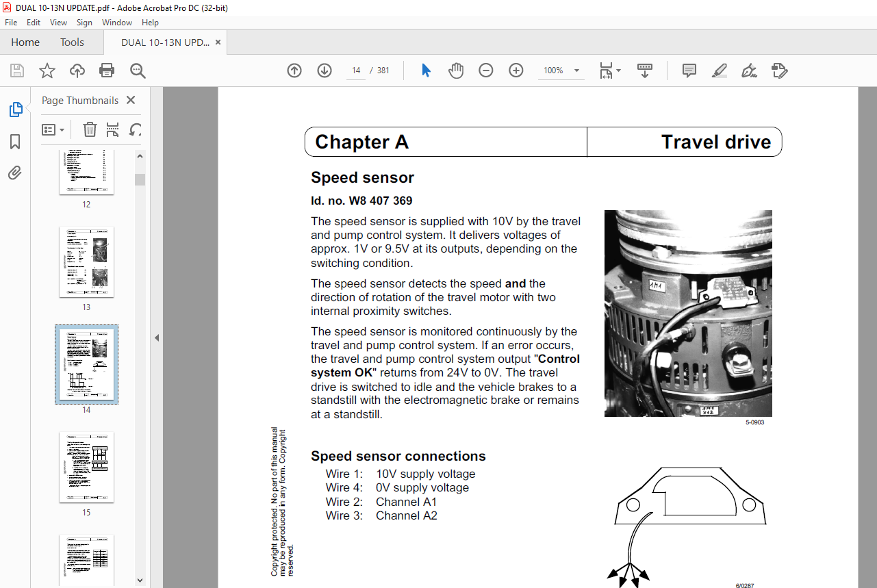Click the 'Wire 1: 10V supply voltage' line
The image size is (877, 588).
[401, 474]
